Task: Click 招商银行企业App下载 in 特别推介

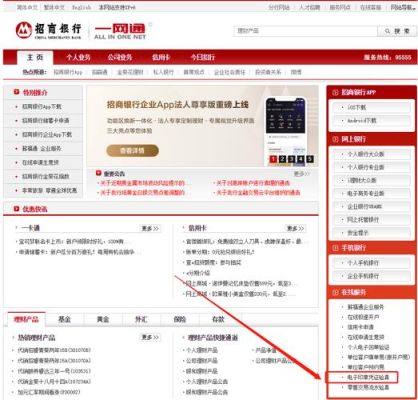Action: tap(47, 135)
